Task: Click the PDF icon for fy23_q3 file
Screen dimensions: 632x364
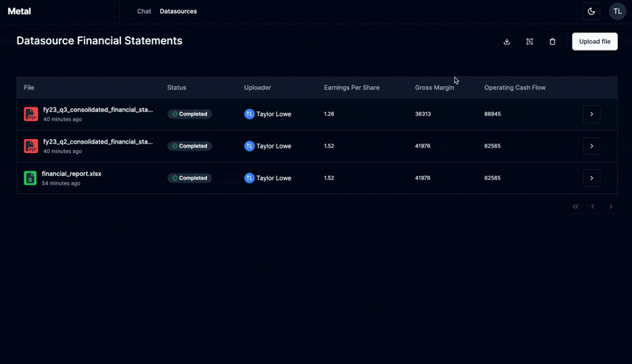Action: pos(31,114)
